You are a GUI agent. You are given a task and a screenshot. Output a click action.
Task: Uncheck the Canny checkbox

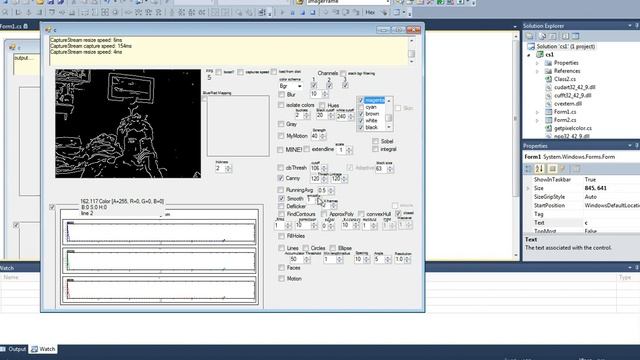pyautogui.click(x=280, y=178)
